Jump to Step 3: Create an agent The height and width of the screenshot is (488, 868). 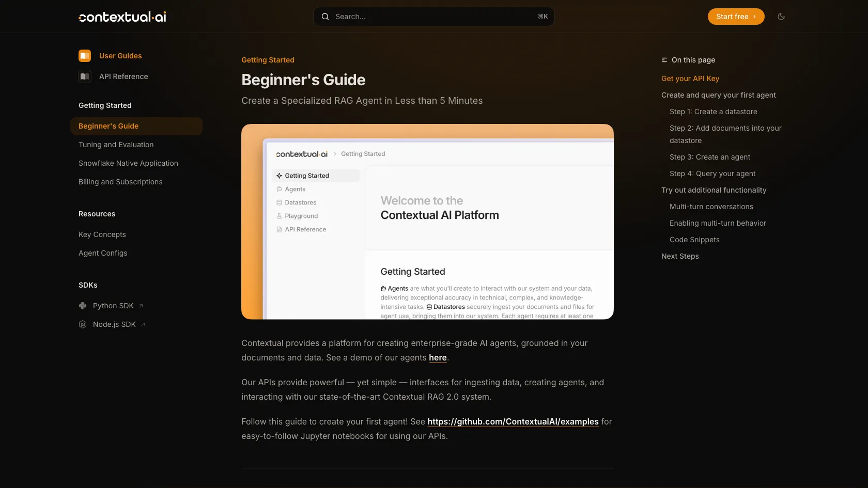[x=710, y=157]
